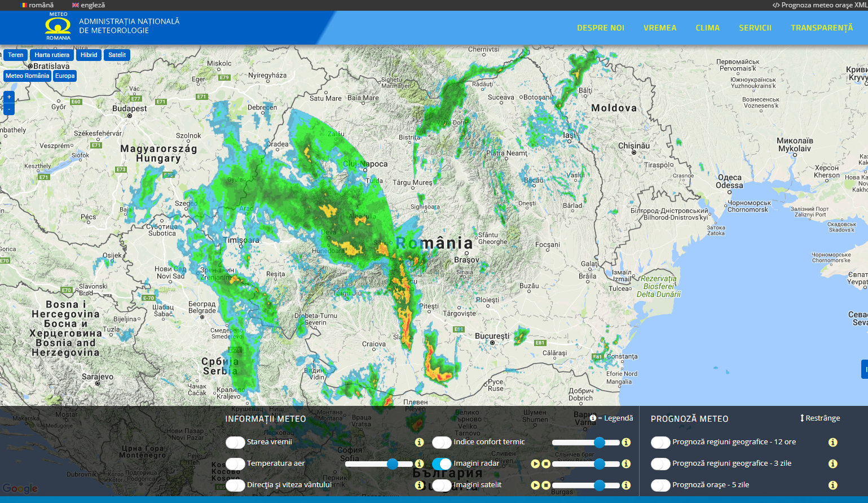Collapse the panel with Restrânge
Screen dimensions: 868x503
click(x=819, y=418)
